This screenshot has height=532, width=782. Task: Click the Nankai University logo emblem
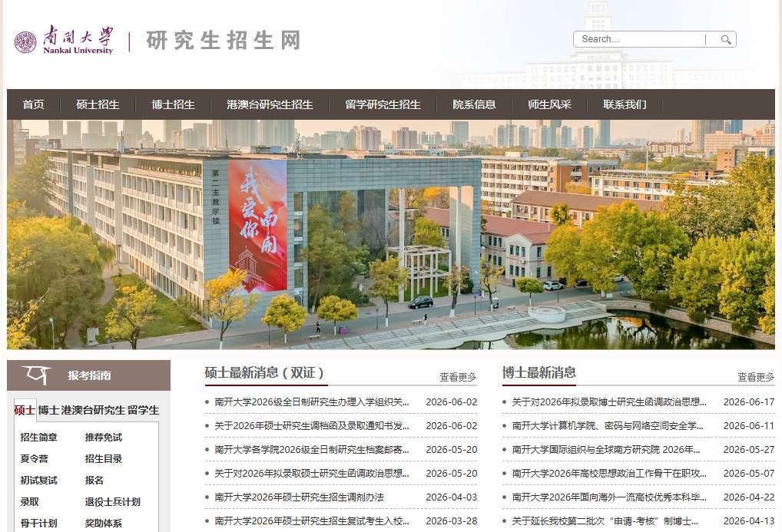point(25,42)
